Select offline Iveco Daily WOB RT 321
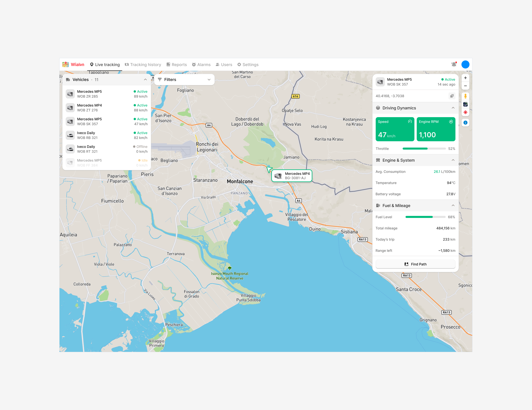This screenshot has height=410, width=532. [106, 149]
